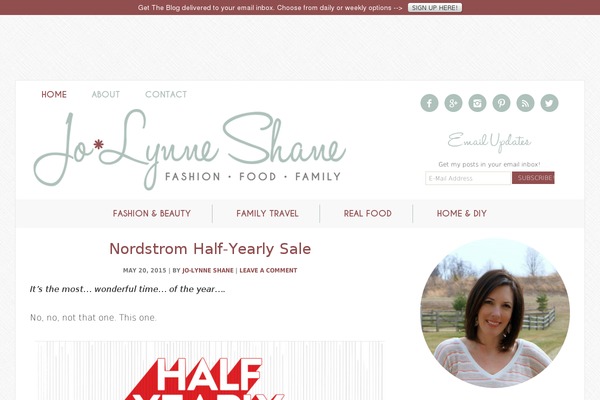Follow the LEAVE A COMMENT link
This screenshot has width=600, height=400.
tap(268, 270)
